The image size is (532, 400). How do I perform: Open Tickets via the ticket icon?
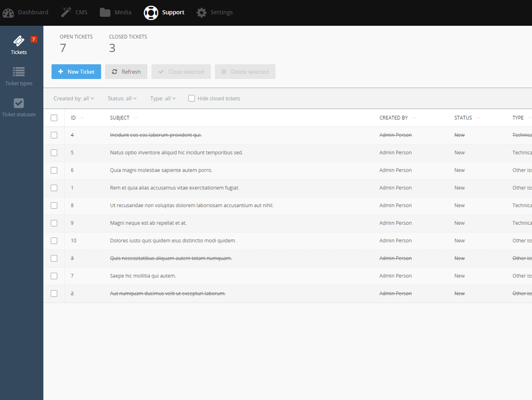pos(19,41)
